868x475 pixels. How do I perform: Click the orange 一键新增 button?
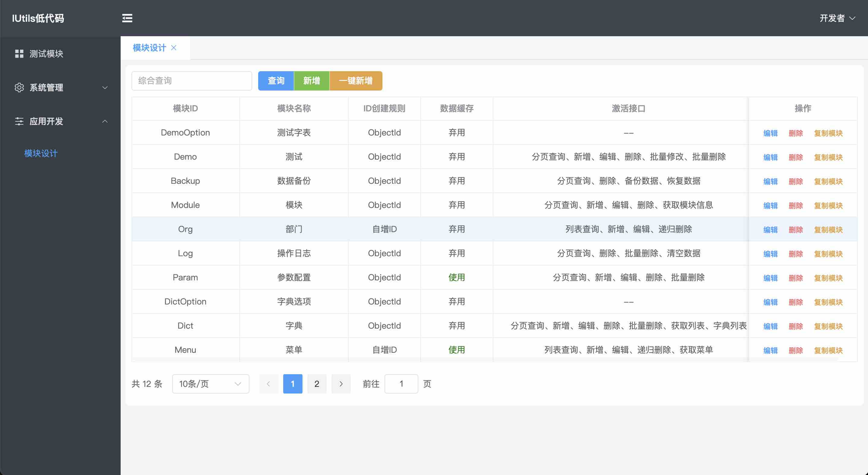(x=356, y=81)
